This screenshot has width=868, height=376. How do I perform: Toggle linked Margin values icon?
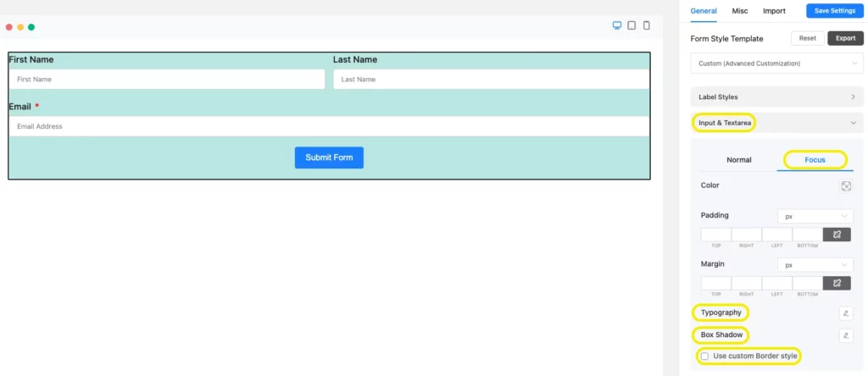point(837,283)
